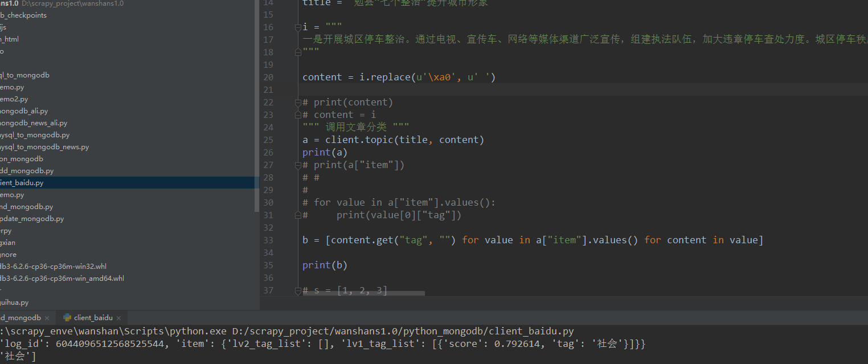This screenshot has width=868, height=364.
Task: Open emo2.py in the project tree
Action: (14, 99)
